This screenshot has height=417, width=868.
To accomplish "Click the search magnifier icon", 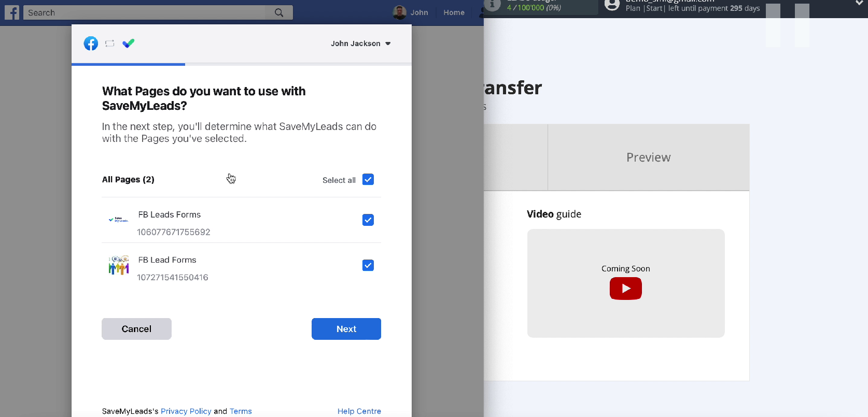I will pyautogui.click(x=279, y=12).
